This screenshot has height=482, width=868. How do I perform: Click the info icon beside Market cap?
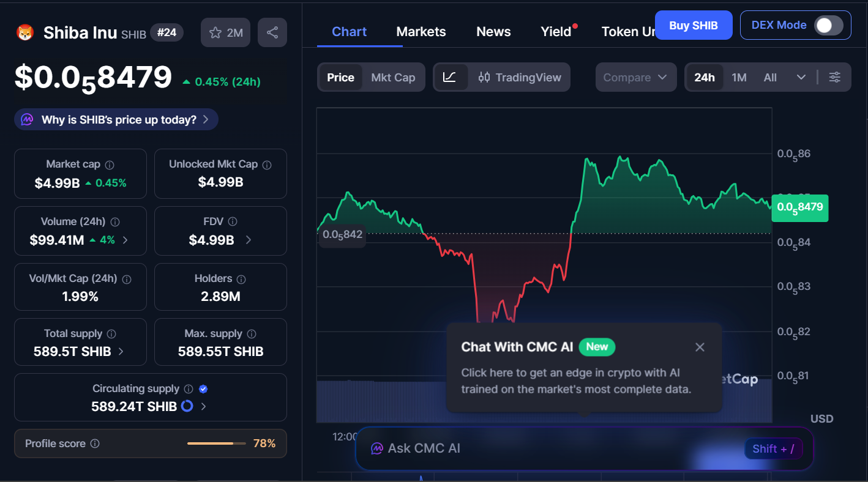110,163
